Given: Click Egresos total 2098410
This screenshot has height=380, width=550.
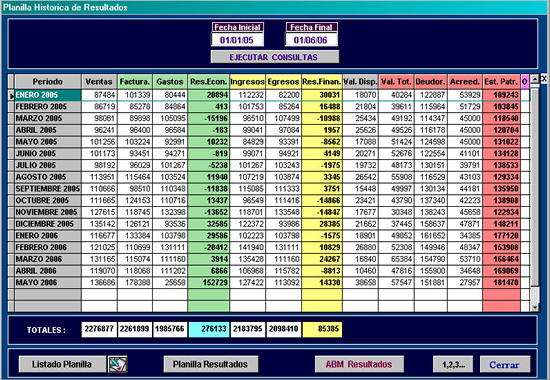Looking at the screenshot, I should [x=283, y=329].
